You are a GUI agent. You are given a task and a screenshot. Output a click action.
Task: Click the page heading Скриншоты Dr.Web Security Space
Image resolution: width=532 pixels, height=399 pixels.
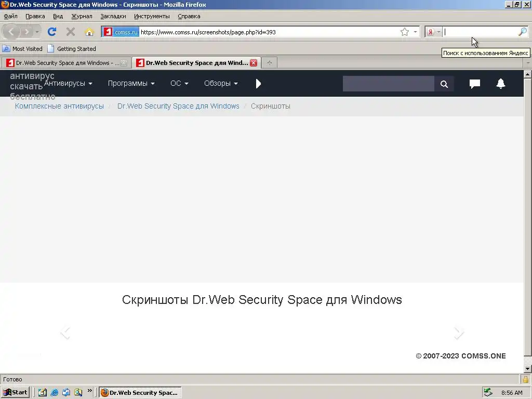(262, 300)
